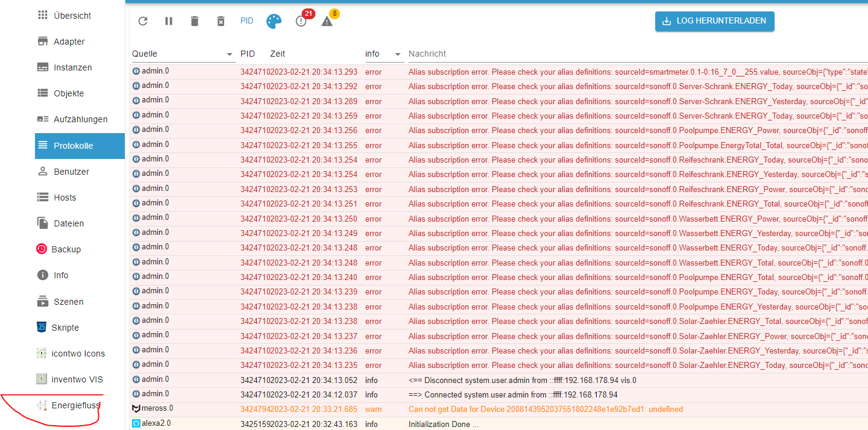868x430 pixels.
Task: Click the Reifeschrank.ENERGY_Power error message
Action: [x=638, y=190]
